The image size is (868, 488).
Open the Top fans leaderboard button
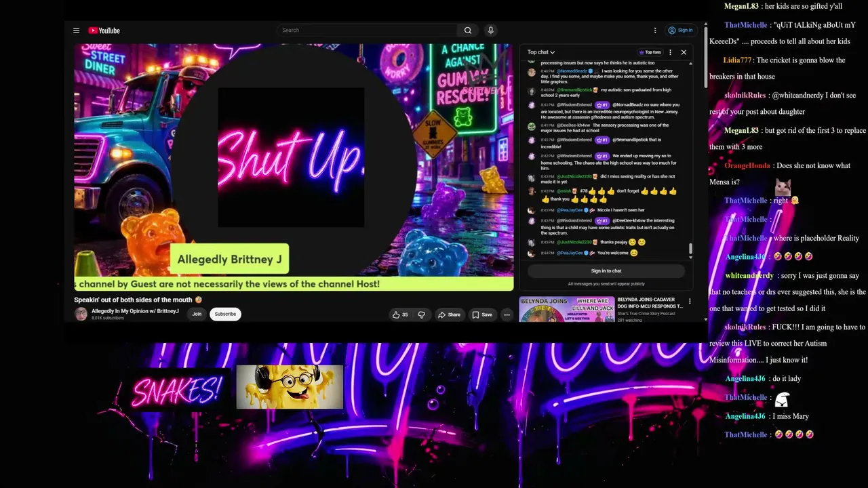[x=650, y=52]
